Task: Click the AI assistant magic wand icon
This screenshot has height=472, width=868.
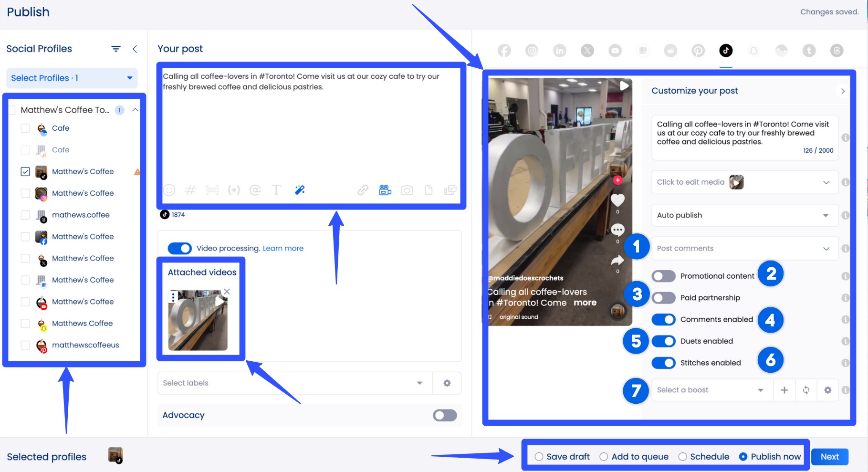Action: pyautogui.click(x=300, y=190)
